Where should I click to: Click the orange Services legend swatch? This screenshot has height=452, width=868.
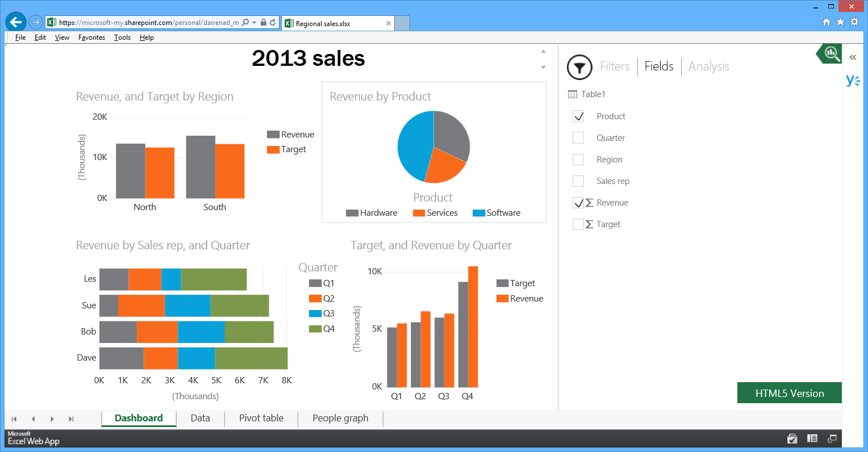point(419,213)
